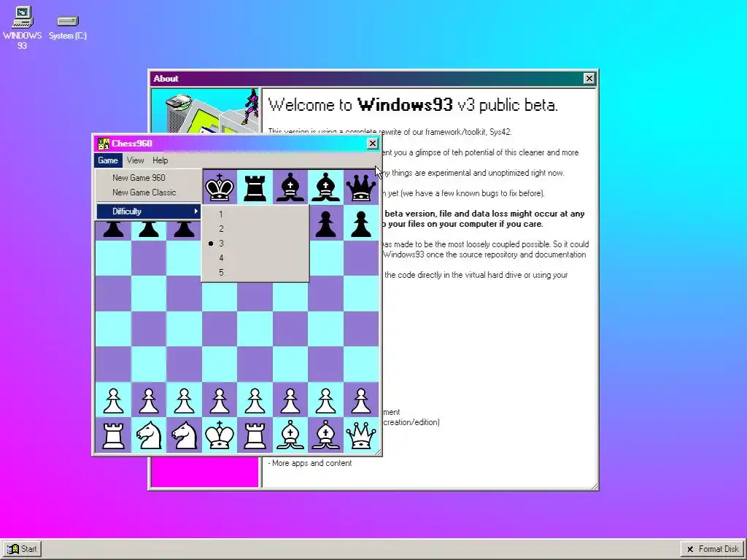This screenshot has height=560, width=747.
Task: Select the black king piece
Action: 220,187
